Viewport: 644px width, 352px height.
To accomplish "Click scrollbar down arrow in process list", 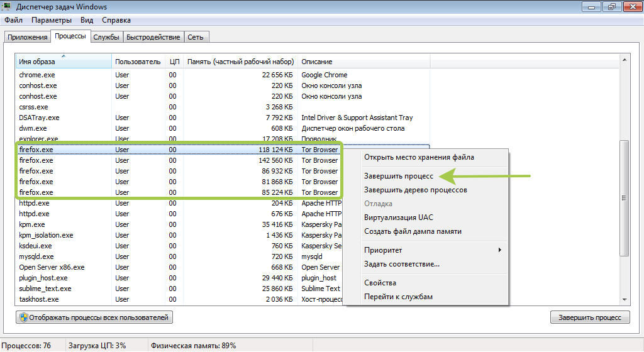I will tap(625, 299).
